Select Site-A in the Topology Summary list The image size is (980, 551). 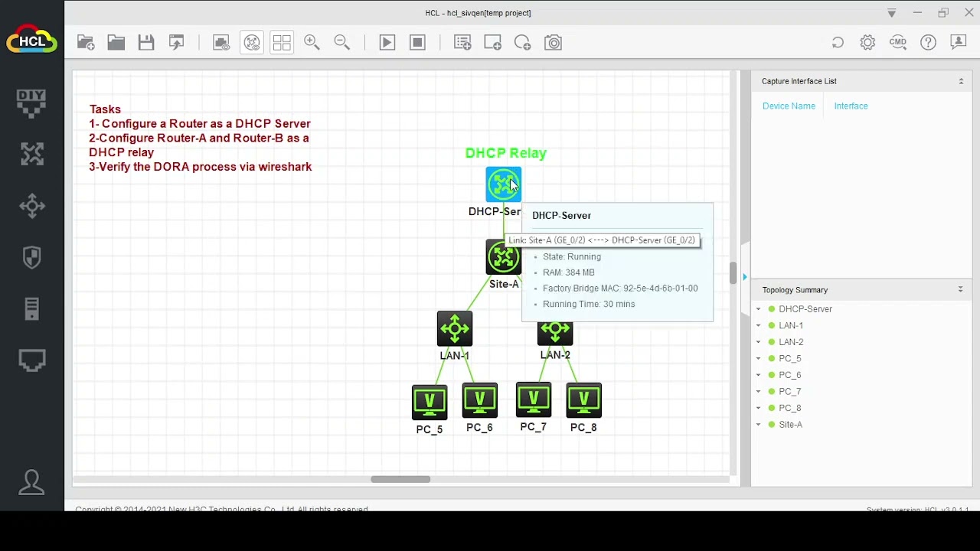[790, 425]
